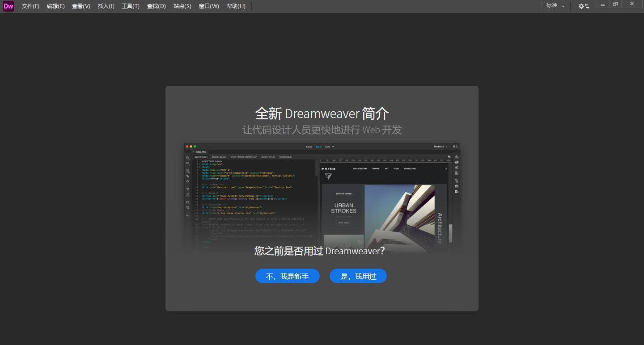Image resolution: width=644 pixels, height=345 pixels.
Task: Open the 编辑(E) menu
Action: tap(55, 6)
